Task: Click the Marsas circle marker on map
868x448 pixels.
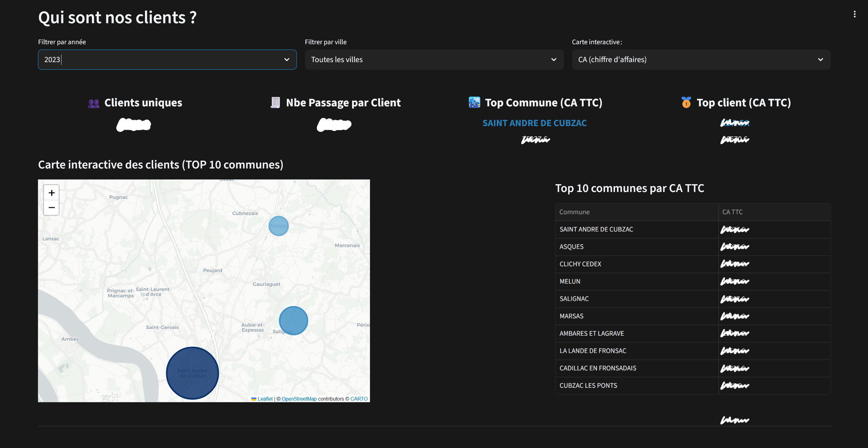Action: [278, 226]
